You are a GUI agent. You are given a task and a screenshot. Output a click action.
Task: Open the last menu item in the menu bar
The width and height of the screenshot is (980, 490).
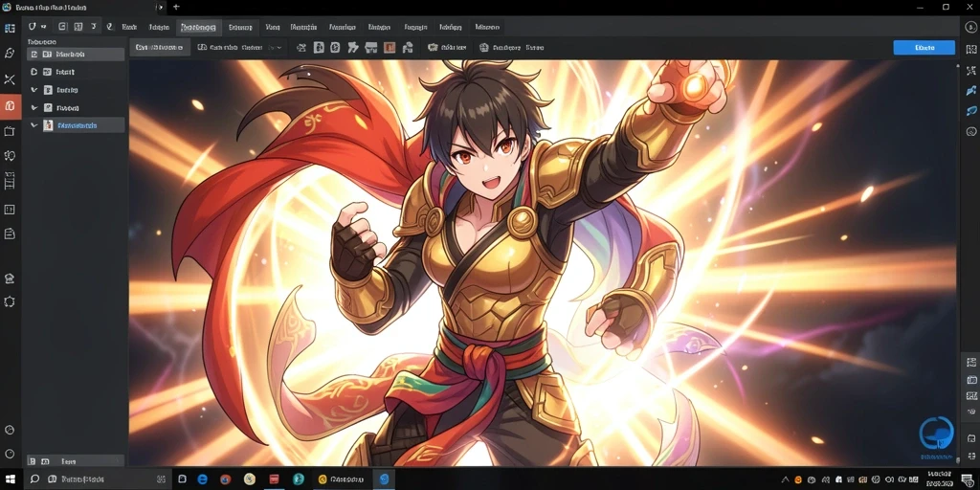click(487, 27)
